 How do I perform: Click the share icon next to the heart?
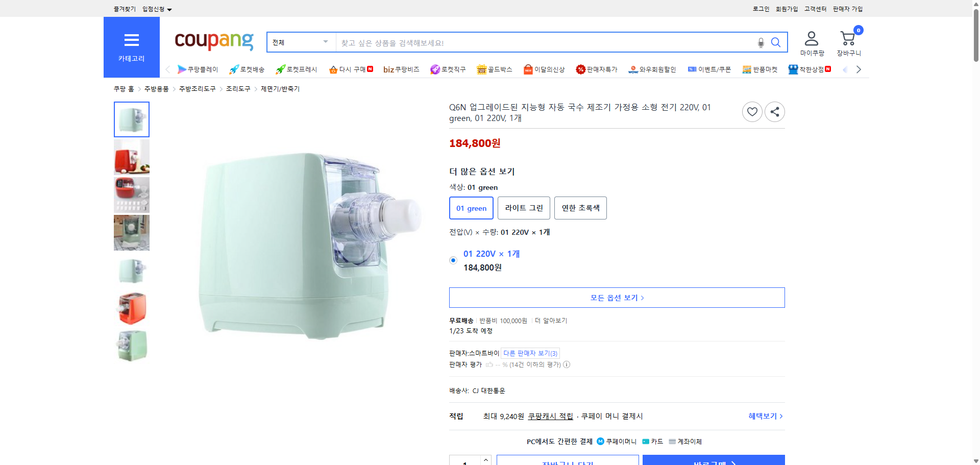coord(774,111)
